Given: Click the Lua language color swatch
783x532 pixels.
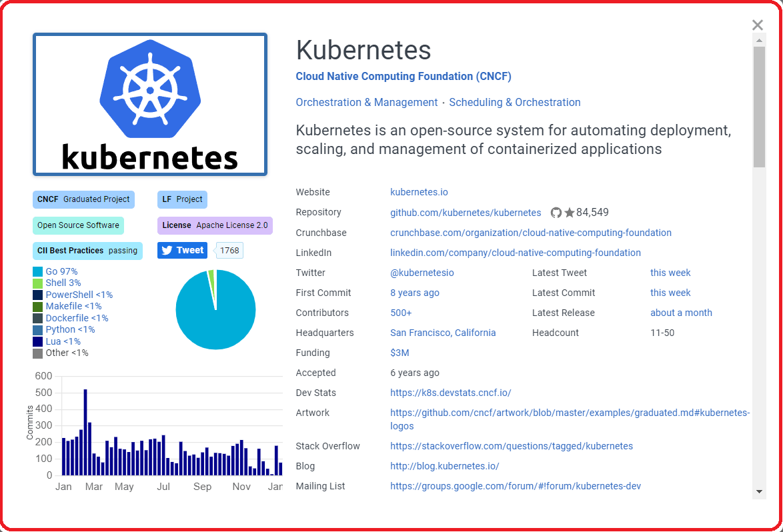Looking at the screenshot, I should click(37, 341).
